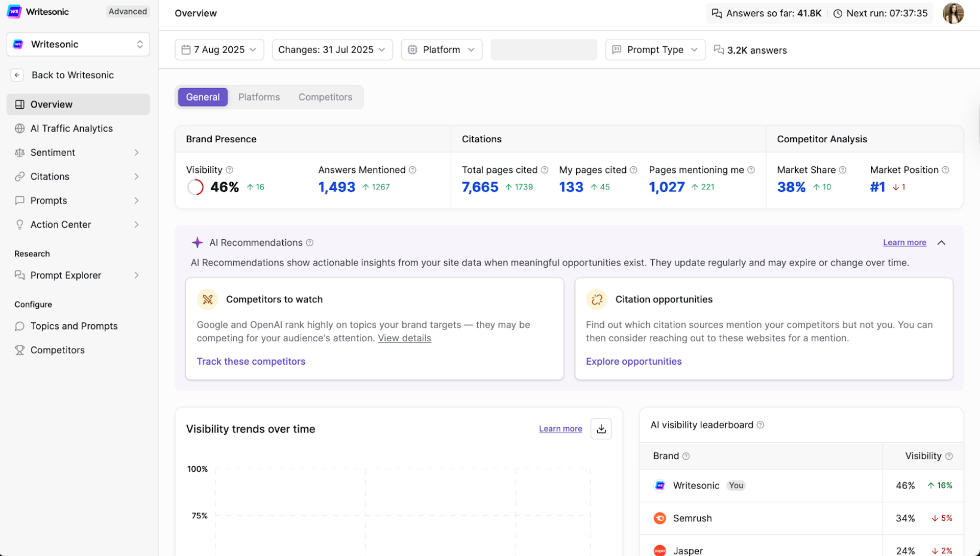Switch to the Platforms tab
The height and width of the screenshot is (556, 980).
pyautogui.click(x=259, y=97)
